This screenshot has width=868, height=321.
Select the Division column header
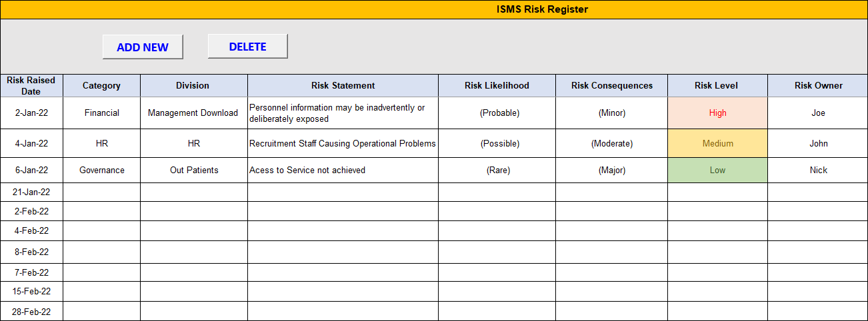point(193,85)
